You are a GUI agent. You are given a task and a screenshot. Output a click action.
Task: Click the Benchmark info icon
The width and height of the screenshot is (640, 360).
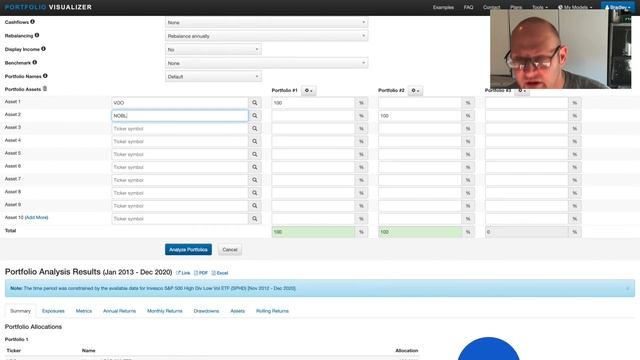tap(35, 62)
